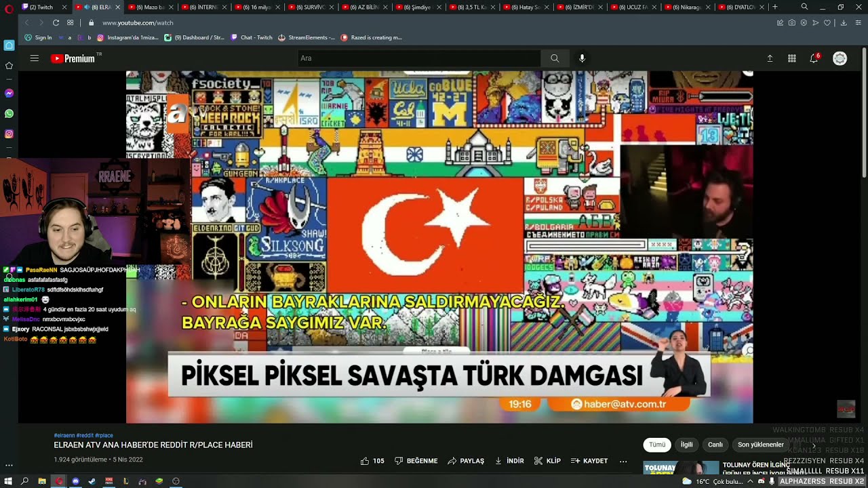Open Opera sidebar bookmarks star icon
Viewport: 868px width, 488px height.
click(x=9, y=66)
